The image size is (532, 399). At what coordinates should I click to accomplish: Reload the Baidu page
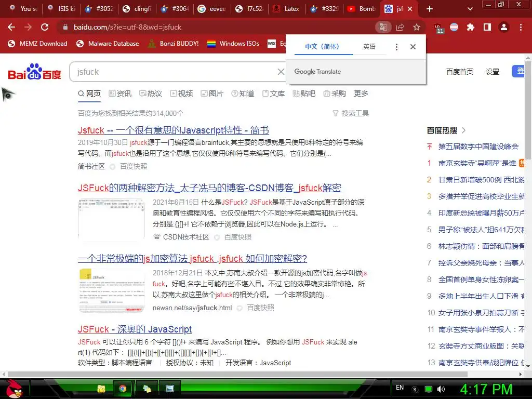[45, 27]
